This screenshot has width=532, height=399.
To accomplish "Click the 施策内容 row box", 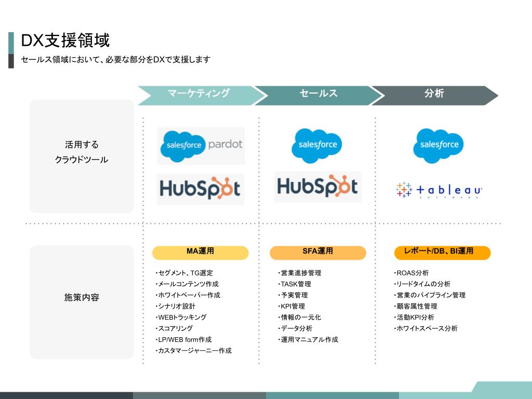I will click(82, 302).
